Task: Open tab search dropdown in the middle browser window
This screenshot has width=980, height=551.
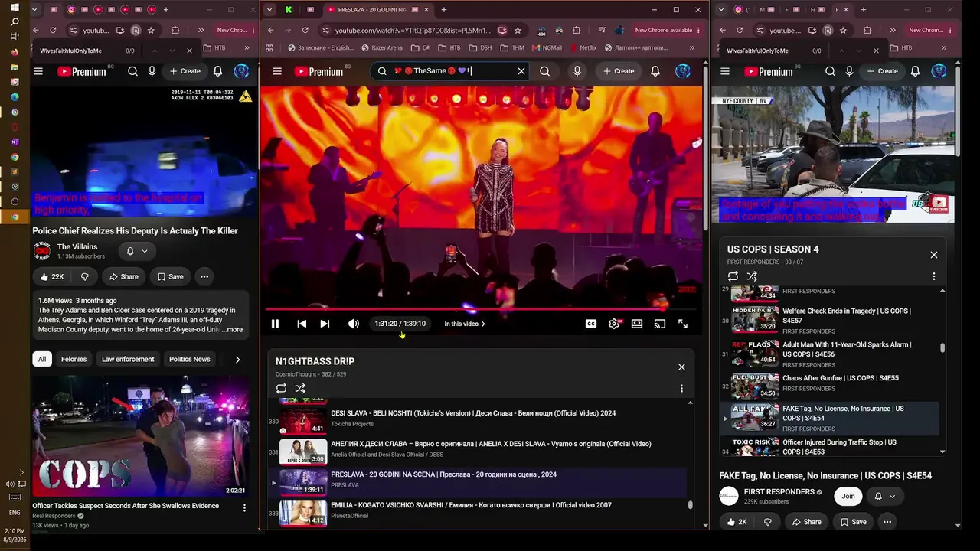Action: point(269,10)
